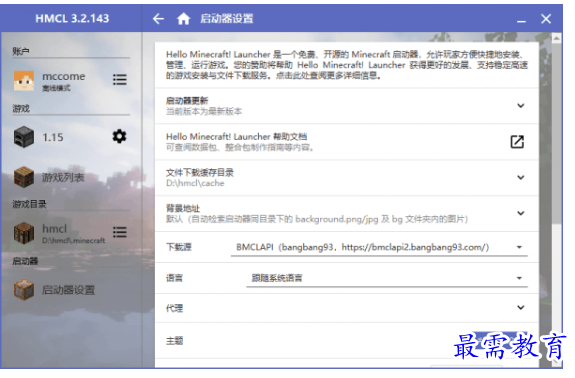This screenshot has width=575, height=378.
Task: Select the mccome account avatar
Action: pos(24,80)
